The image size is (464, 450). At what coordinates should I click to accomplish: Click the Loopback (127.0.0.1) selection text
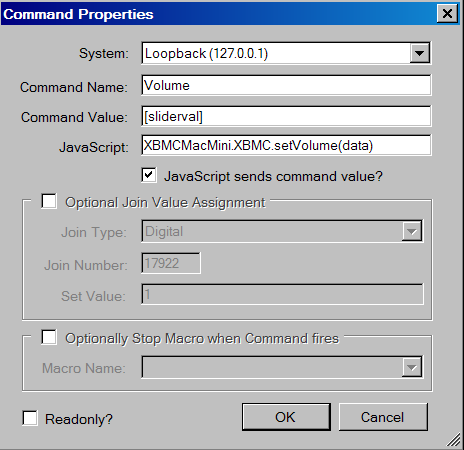click(x=206, y=53)
